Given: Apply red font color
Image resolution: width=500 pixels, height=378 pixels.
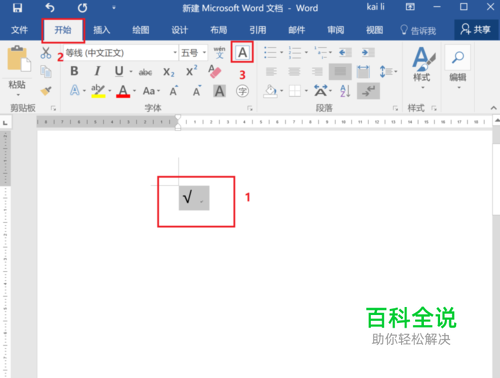Looking at the screenshot, I should [x=123, y=91].
